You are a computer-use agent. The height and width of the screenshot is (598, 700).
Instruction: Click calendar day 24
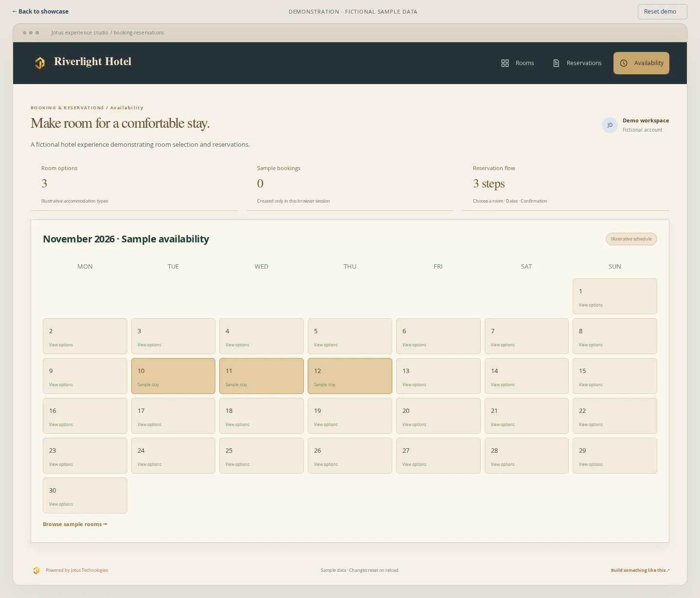coord(173,456)
